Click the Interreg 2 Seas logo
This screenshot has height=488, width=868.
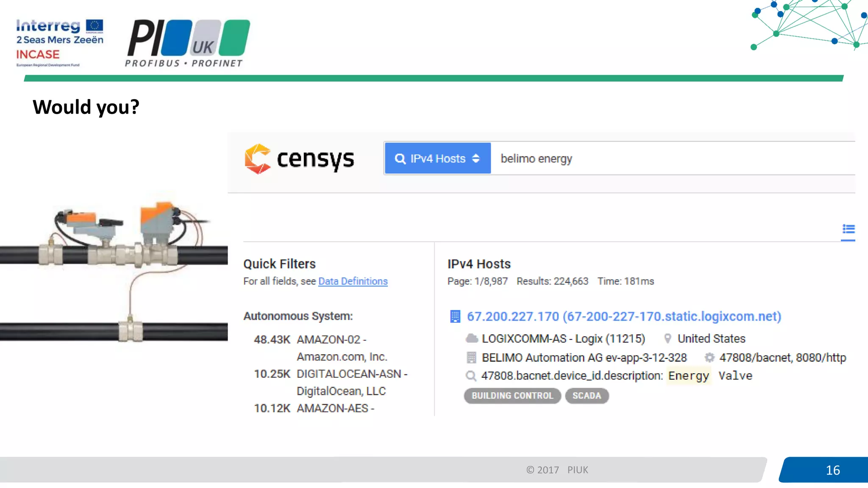coord(59,42)
